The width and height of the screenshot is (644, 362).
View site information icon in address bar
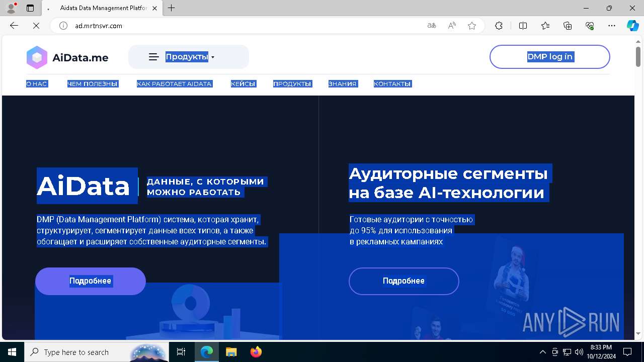tap(63, 26)
